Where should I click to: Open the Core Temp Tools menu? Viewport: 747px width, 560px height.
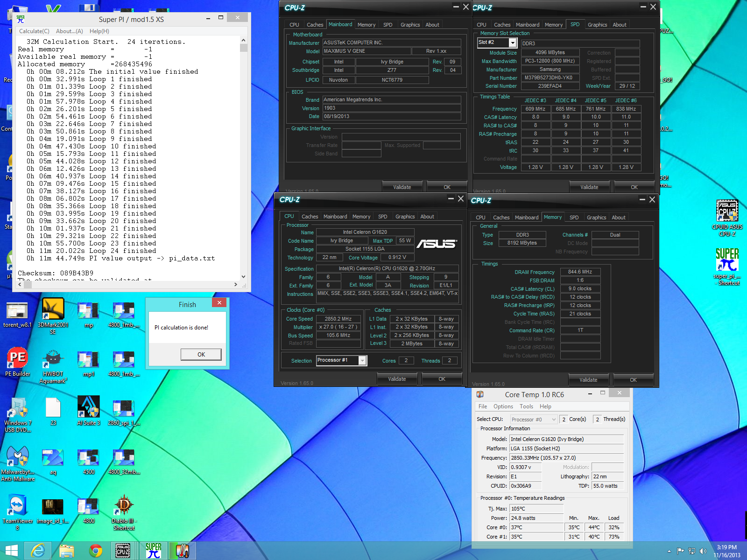click(x=526, y=406)
